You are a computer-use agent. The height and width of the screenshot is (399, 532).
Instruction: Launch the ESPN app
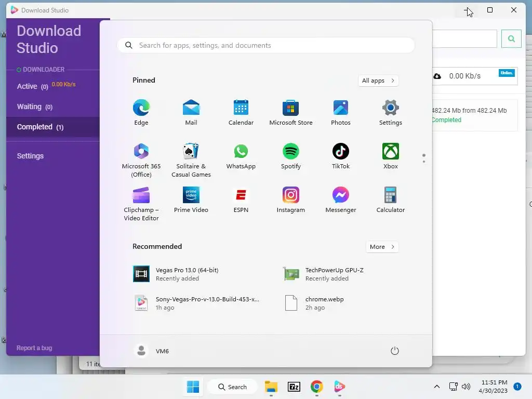[x=241, y=200]
